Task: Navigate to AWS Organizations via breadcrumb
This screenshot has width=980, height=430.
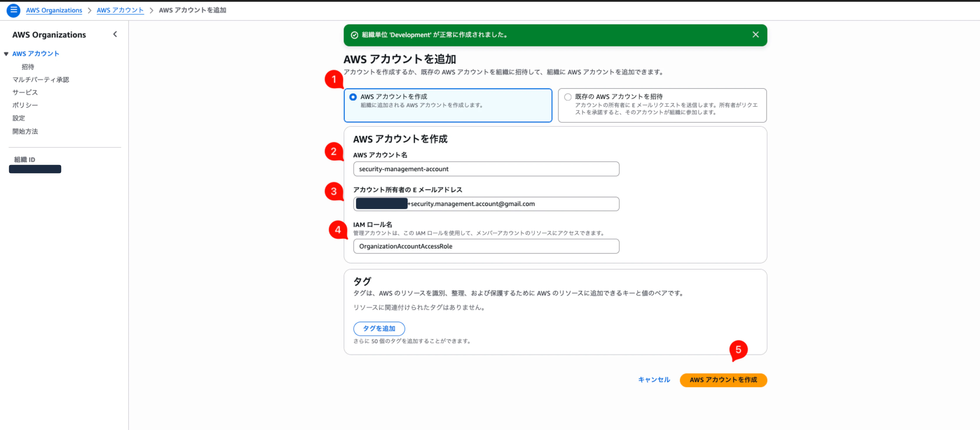Action: point(54,10)
